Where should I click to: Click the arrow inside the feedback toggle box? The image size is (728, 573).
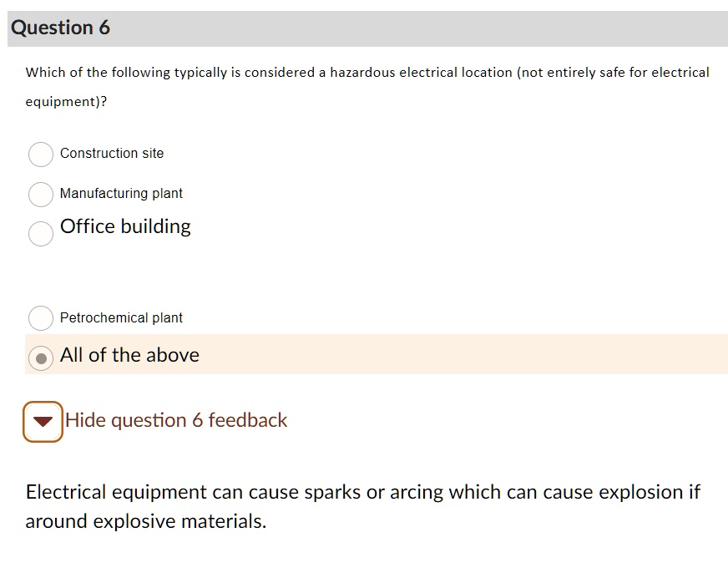point(43,421)
